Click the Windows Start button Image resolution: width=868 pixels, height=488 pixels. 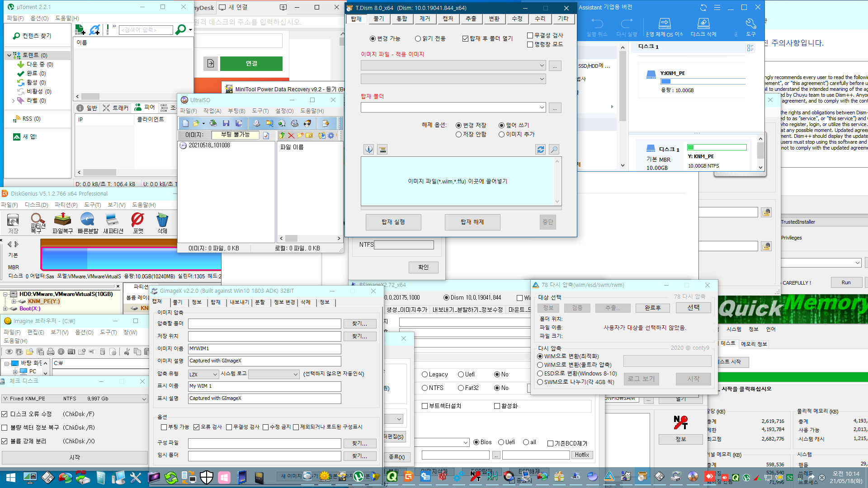tap(11, 477)
